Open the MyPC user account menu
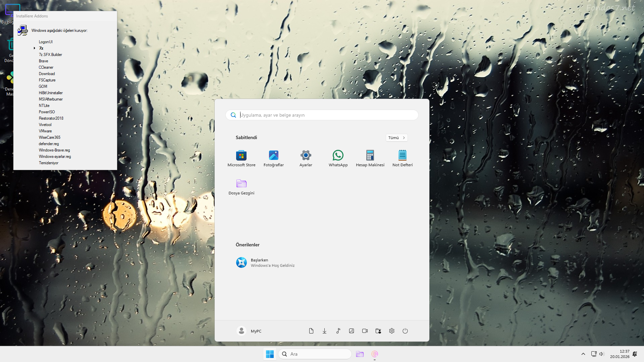The width and height of the screenshot is (644, 362). click(249, 331)
